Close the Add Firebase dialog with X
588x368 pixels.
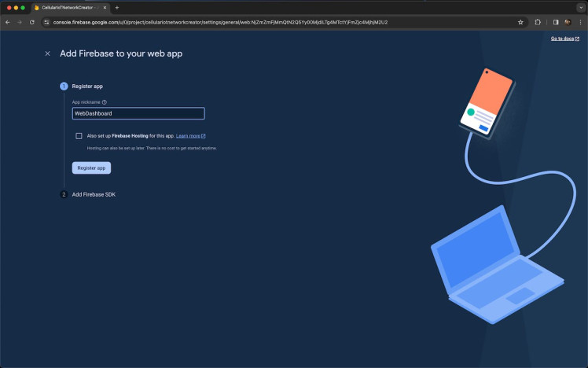48,53
